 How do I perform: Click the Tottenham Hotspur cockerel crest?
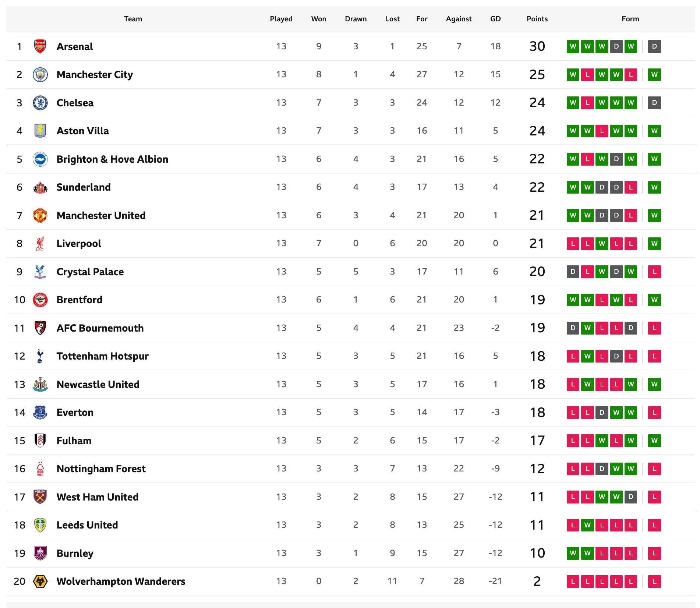(x=40, y=356)
